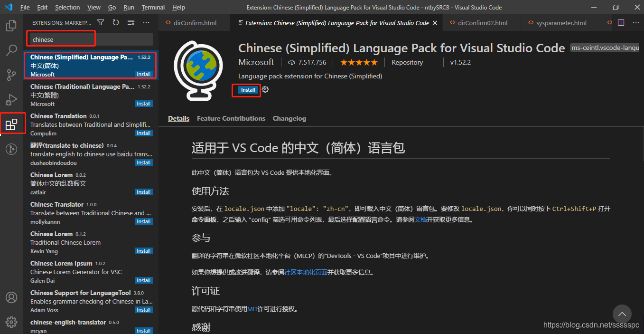
Task: Open the Extensions view in activity bar
Action: tap(11, 124)
